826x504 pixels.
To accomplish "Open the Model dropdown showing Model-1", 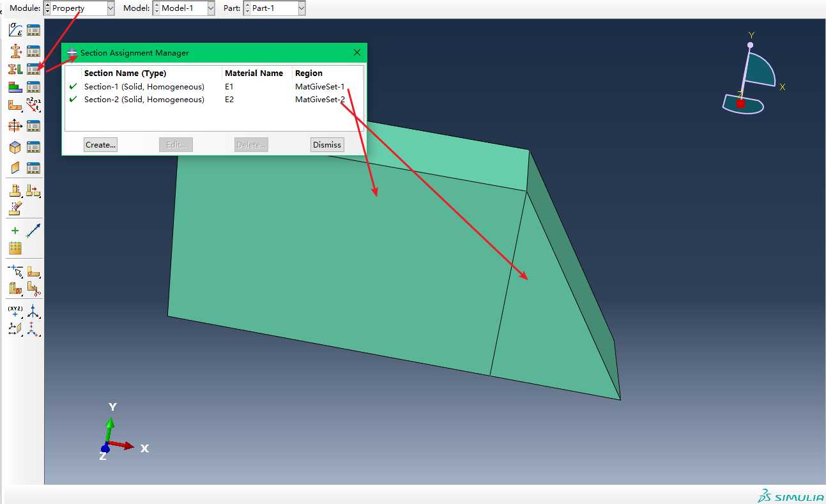I will click(x=211, y=8).
